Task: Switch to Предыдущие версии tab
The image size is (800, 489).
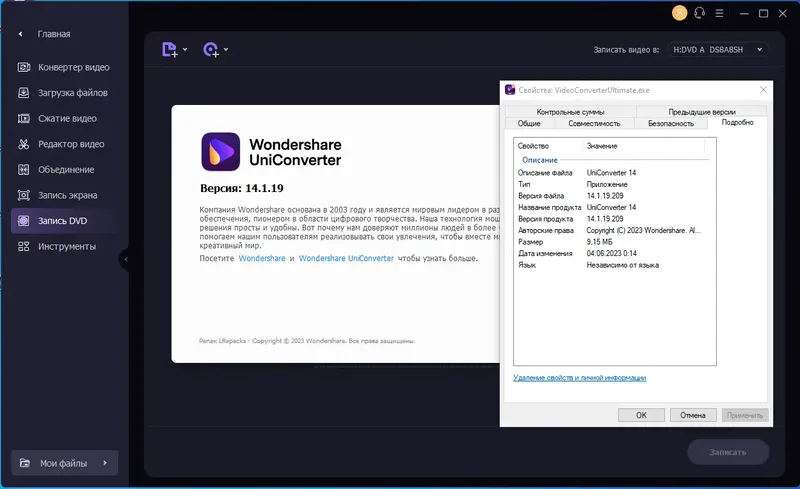Action: [702, 111]
